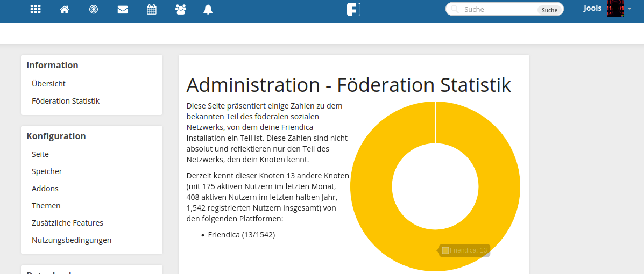Click the Administration - Föderation Statistik heading
The image size is (644, 274).
tap(349, 85)
